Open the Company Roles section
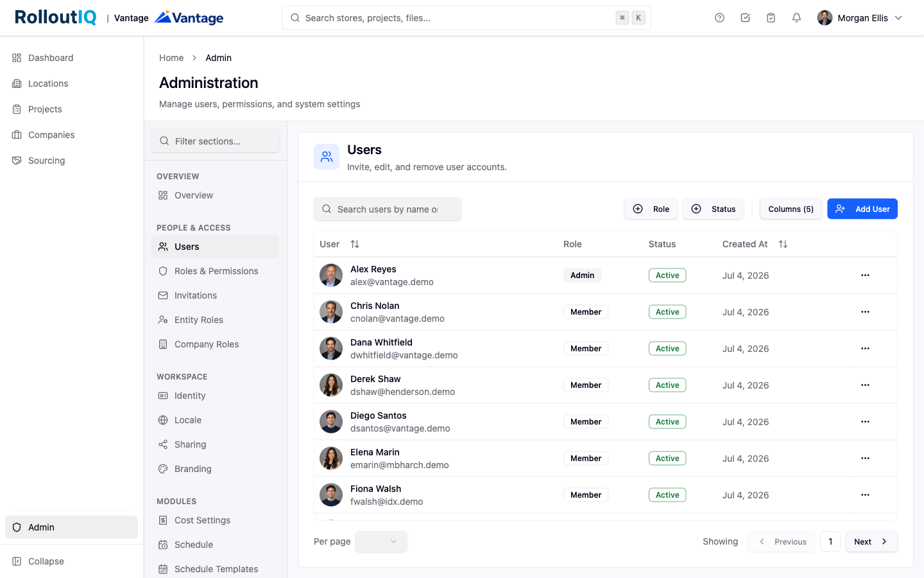 pyautogui.click(x=215, y=344)
